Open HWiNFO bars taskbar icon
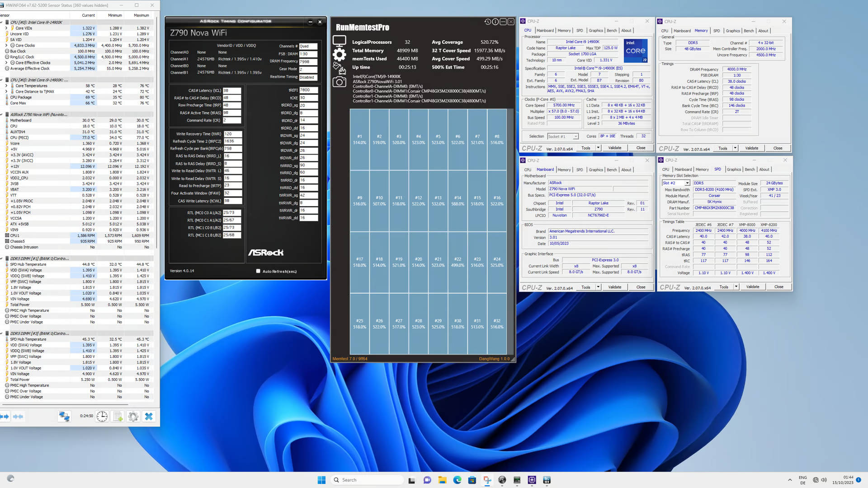This screenshot has width=868, height=488. [x=547, y=480]
